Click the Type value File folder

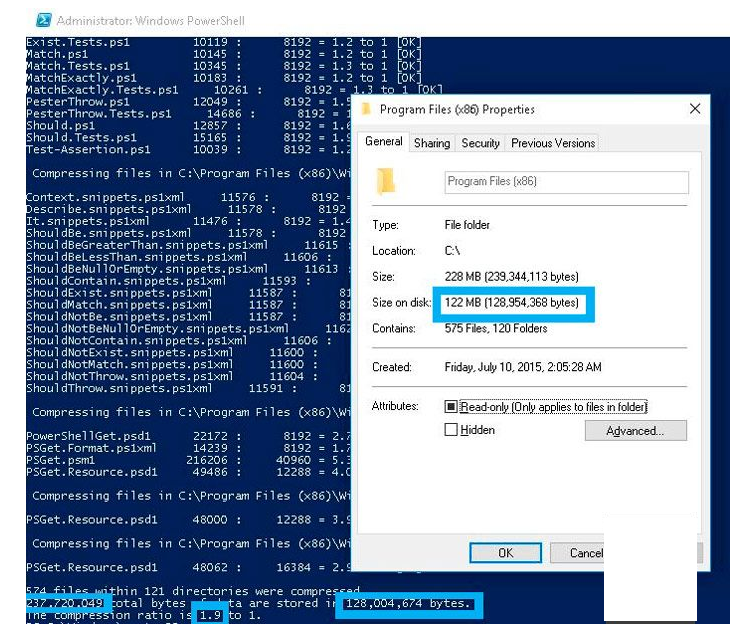tap(467, 225)
